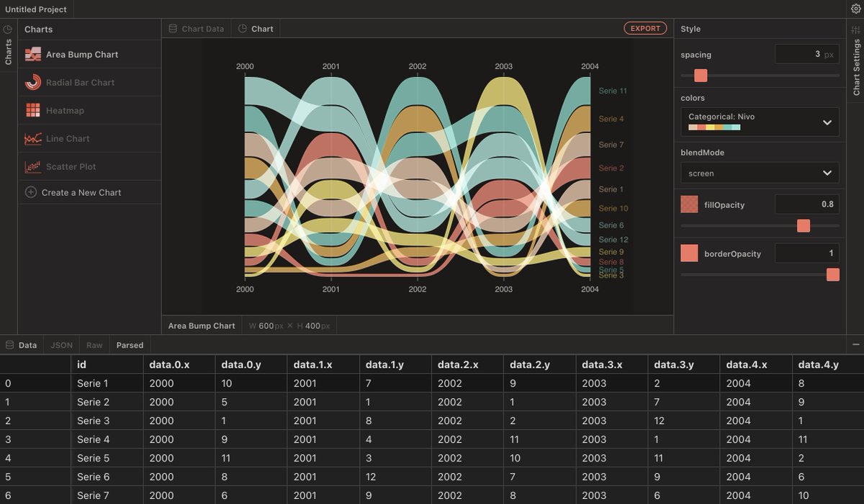Screen dimensions: 864x504
Task: Click the id column header
Action: coord(107,364)
